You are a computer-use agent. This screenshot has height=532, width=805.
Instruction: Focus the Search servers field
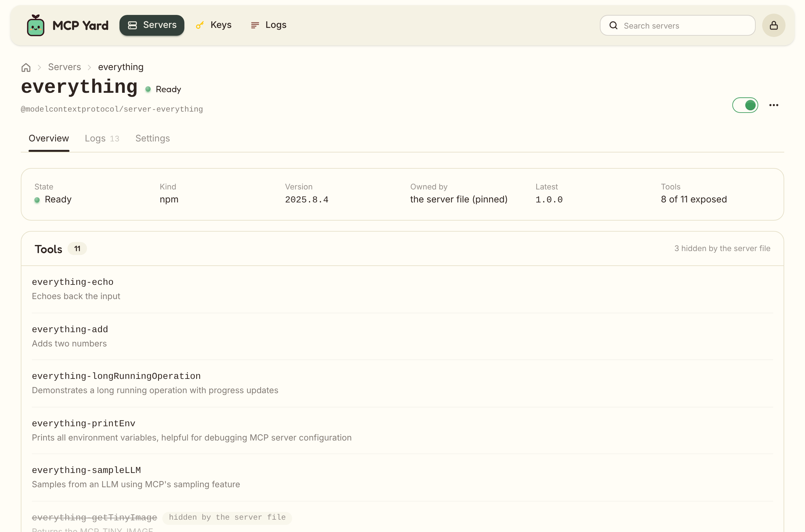tap(677, 25)
